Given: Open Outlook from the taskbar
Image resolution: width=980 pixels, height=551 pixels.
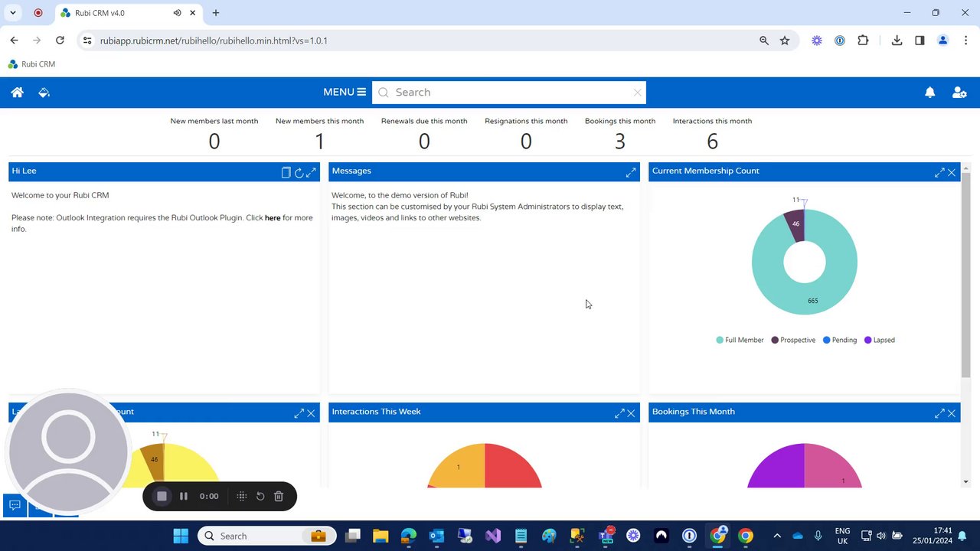Looking at the screenshot, I should pyautogui.click(x=436, y=536).
